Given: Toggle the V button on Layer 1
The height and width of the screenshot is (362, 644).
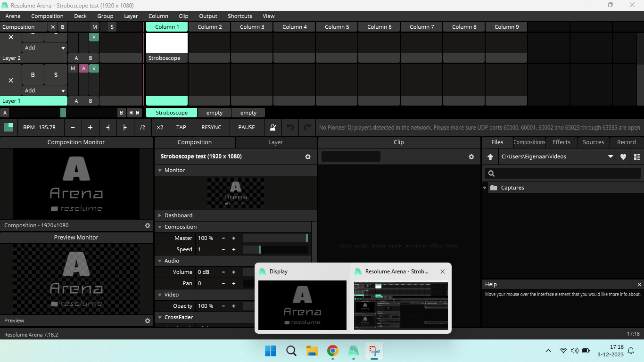Looking at the screenshot, I should (x=94, y=68).
